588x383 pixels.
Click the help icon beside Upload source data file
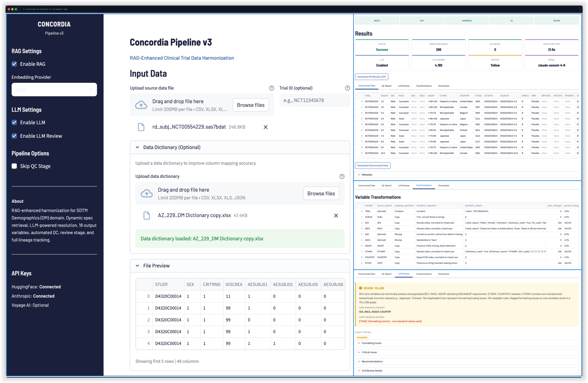[x=271, y=88]
